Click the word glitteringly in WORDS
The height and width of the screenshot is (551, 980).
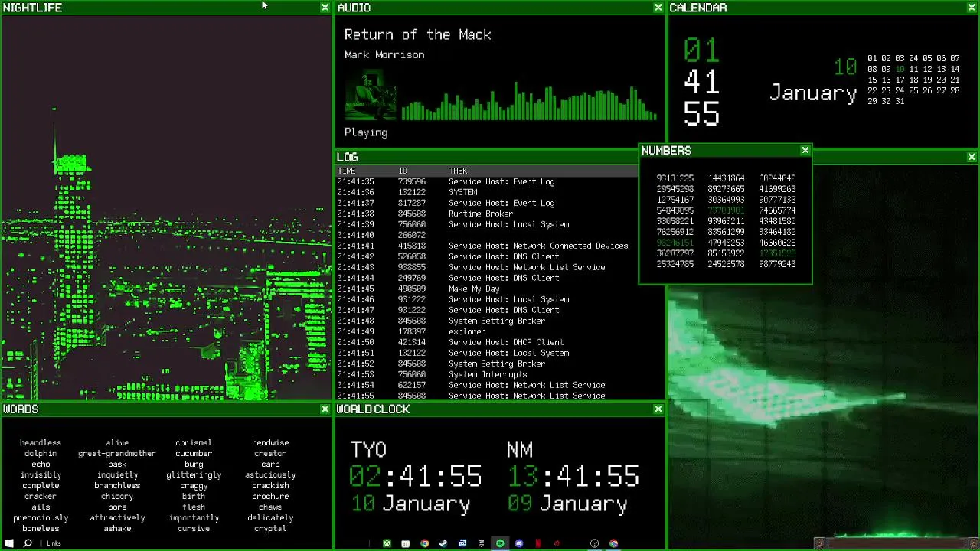point(194,475)
